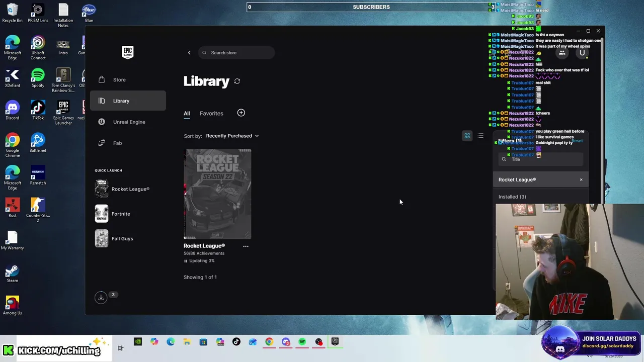Open Copilot from the taskbar
Image resolution: width=644 pixels, height=362 pixels.
point(154,342)
